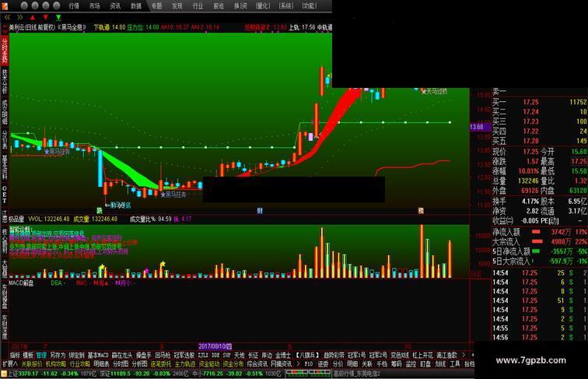The height and width of the screenshot is (379, 588).
Task: Click the 指标 button in bottom toolbar
Action: pyautogui.click(x=15, y=355)
